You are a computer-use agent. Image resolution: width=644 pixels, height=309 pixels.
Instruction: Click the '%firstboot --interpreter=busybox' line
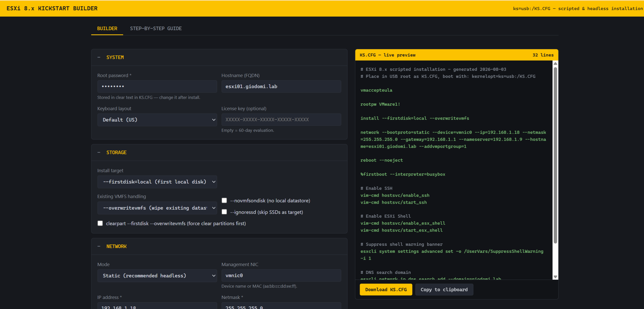tap(403, 174)
